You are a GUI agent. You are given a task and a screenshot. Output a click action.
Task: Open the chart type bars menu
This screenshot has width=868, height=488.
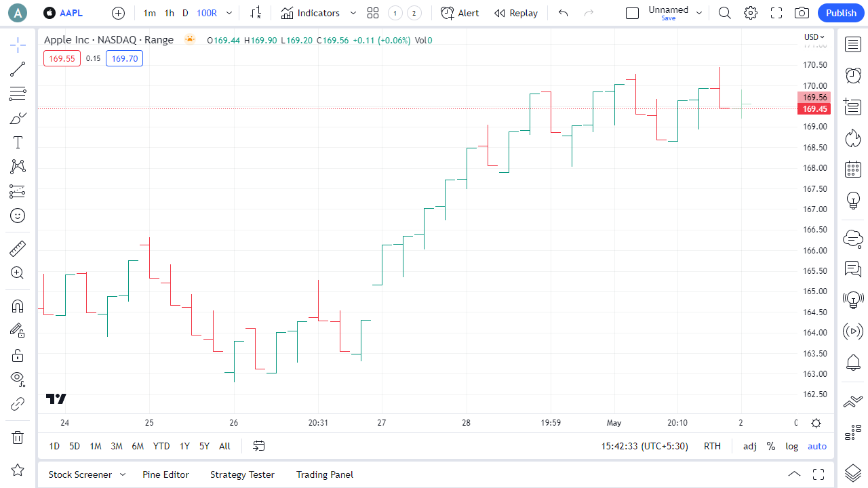coord(256,13)
